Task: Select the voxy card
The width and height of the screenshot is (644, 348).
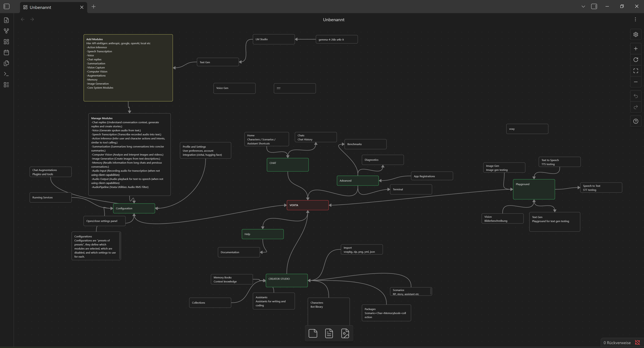Action: [x=527, y=129]
